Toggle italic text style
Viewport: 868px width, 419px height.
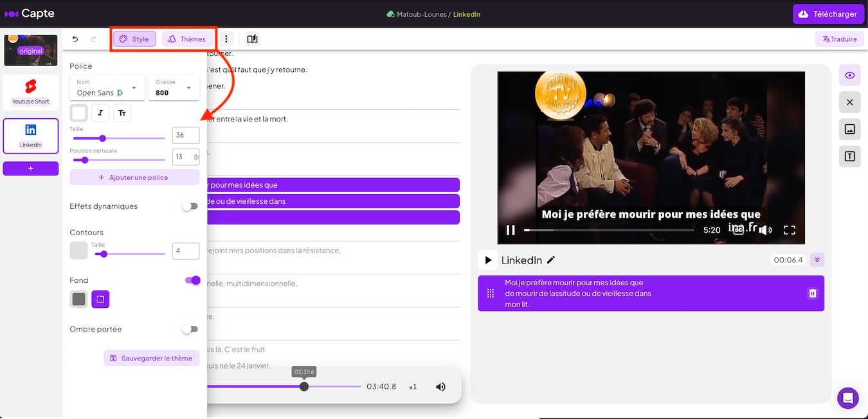pos(100,113)
